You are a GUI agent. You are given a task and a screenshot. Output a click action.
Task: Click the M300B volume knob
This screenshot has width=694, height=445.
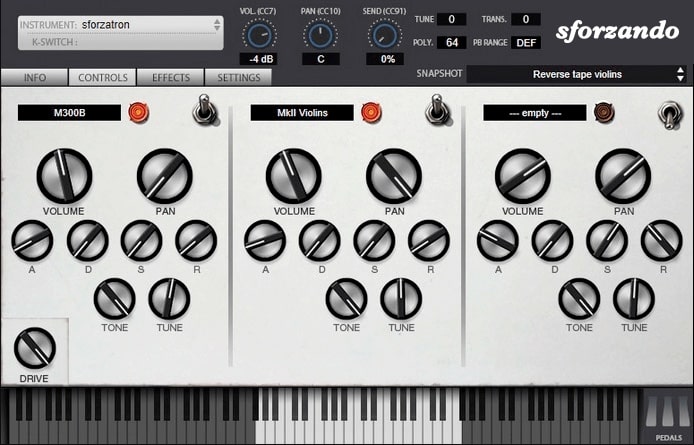pos(64,176)
